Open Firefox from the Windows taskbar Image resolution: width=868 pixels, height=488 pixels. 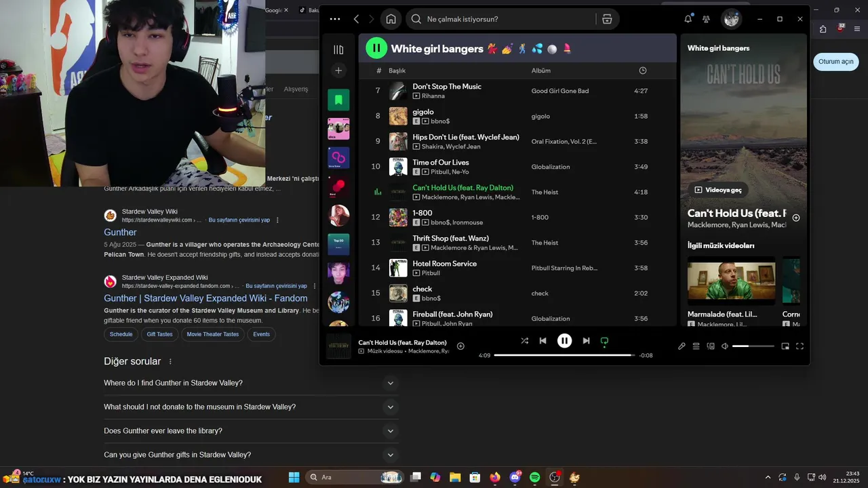pos(495,477)
